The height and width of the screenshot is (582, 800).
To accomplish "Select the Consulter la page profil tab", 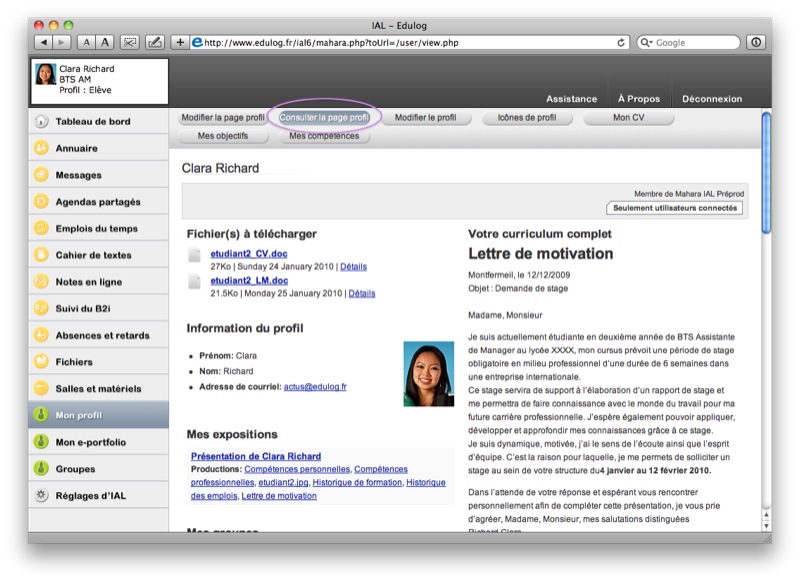I will tap(324, 117).
